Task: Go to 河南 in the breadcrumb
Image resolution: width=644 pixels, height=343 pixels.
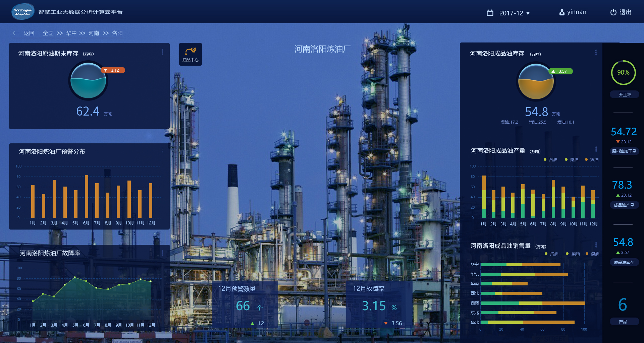Action: click(x=94, y=33)
